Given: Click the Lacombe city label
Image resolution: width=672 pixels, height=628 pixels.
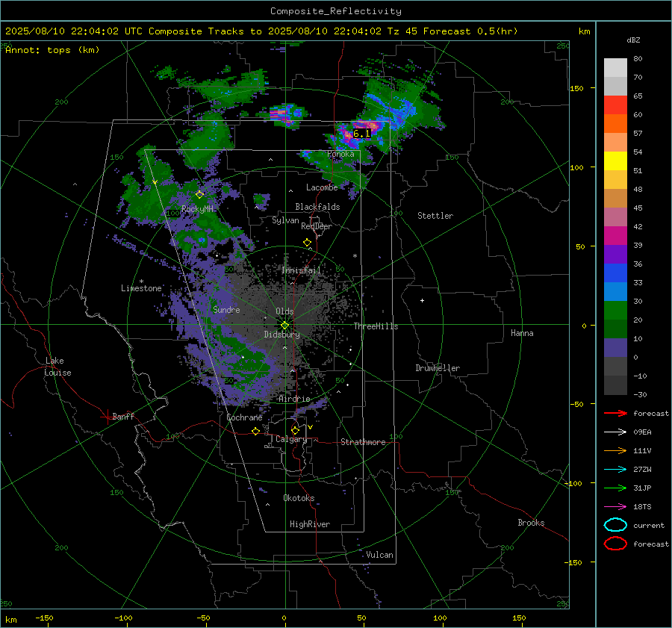Looking at the screenshot, I should pyautogui.click(x=322, y=187).
